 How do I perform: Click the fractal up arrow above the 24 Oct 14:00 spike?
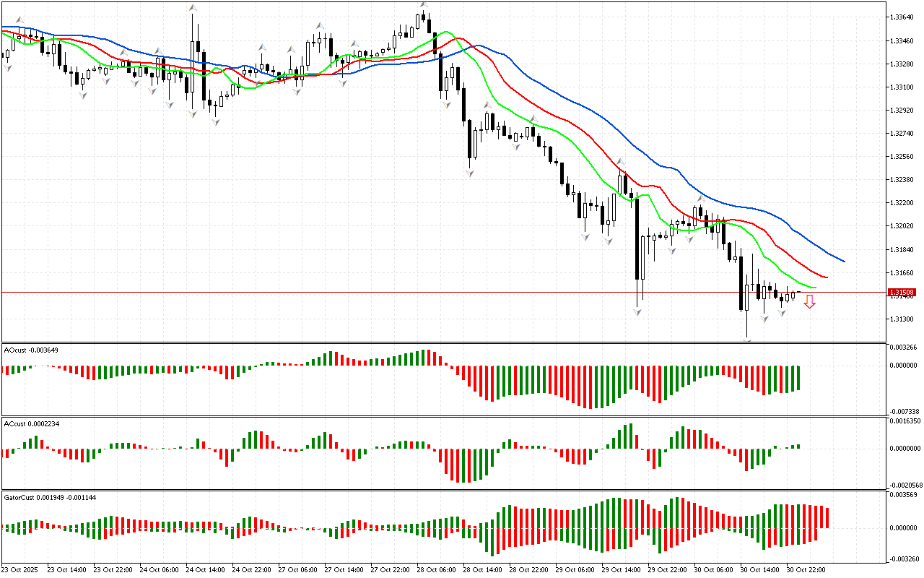pos(193,8)
